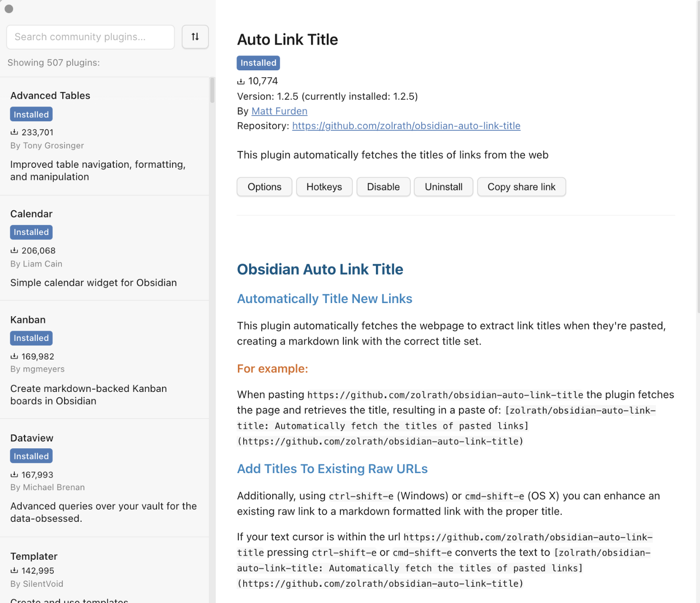Disable the Auto Link Title plugin
700x603 pixels.
point(383,187)
